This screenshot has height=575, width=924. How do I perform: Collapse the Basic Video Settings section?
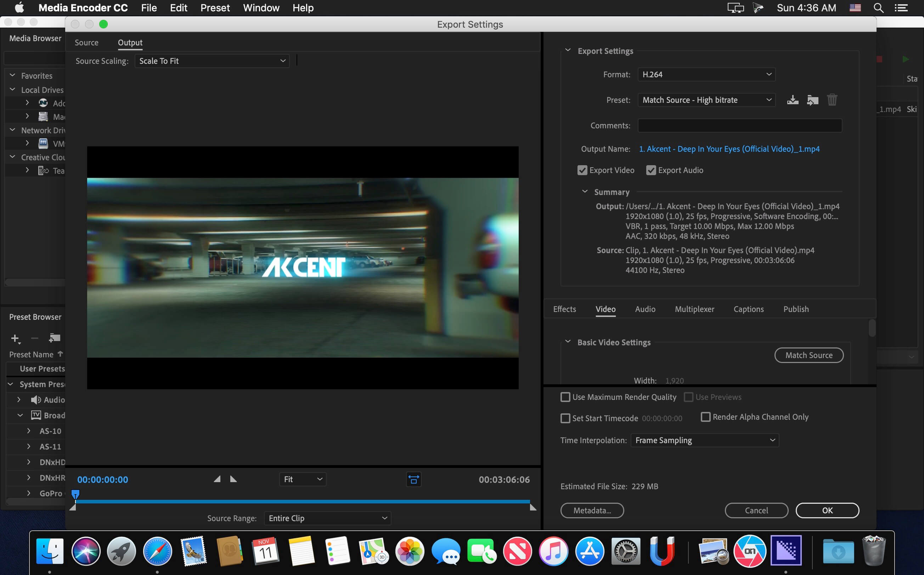pyautogui.click(x=568, y=342)
